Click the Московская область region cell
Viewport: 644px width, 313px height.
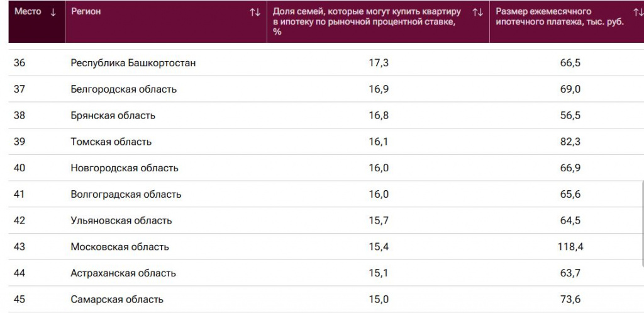click(x=120, y=247)
